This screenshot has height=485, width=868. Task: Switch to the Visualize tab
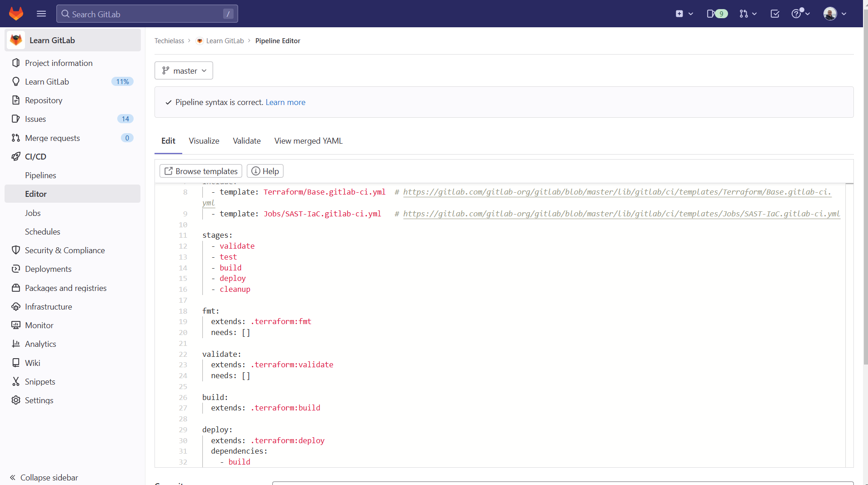[x=204, y=141]
